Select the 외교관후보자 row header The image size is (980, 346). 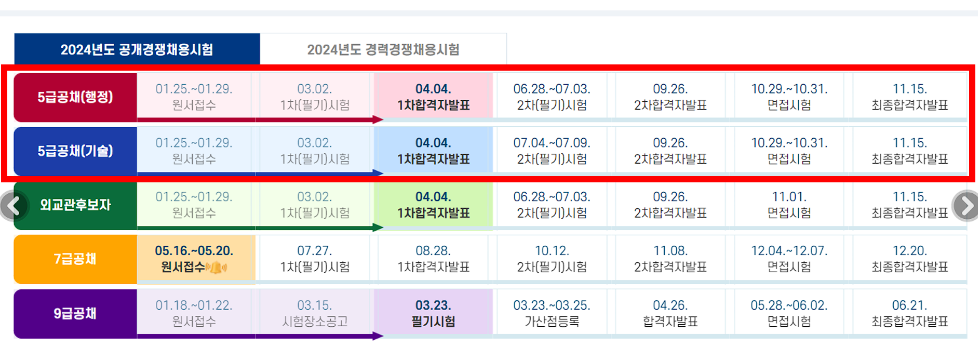pyautogui.click(x=75, y=205)
